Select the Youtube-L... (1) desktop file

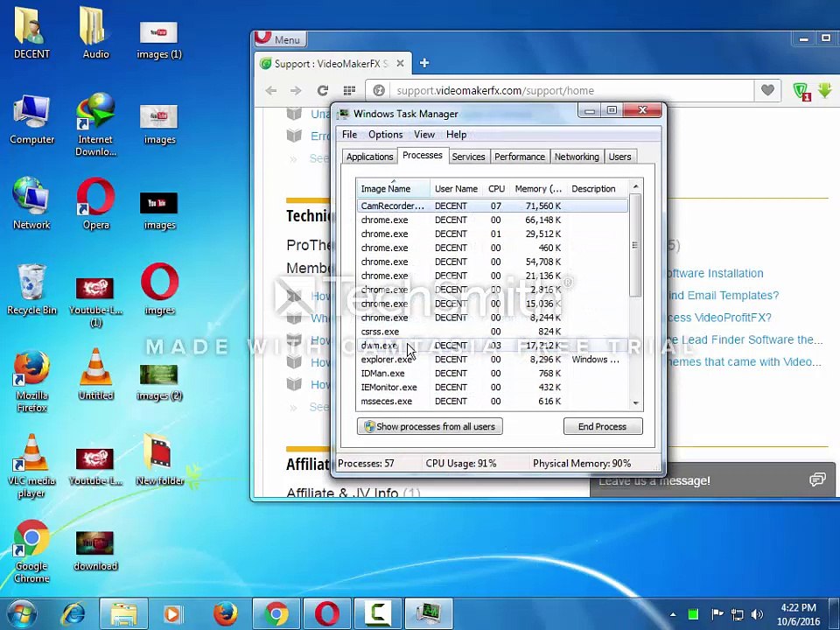pyautogui.click(x=95, y=302)
